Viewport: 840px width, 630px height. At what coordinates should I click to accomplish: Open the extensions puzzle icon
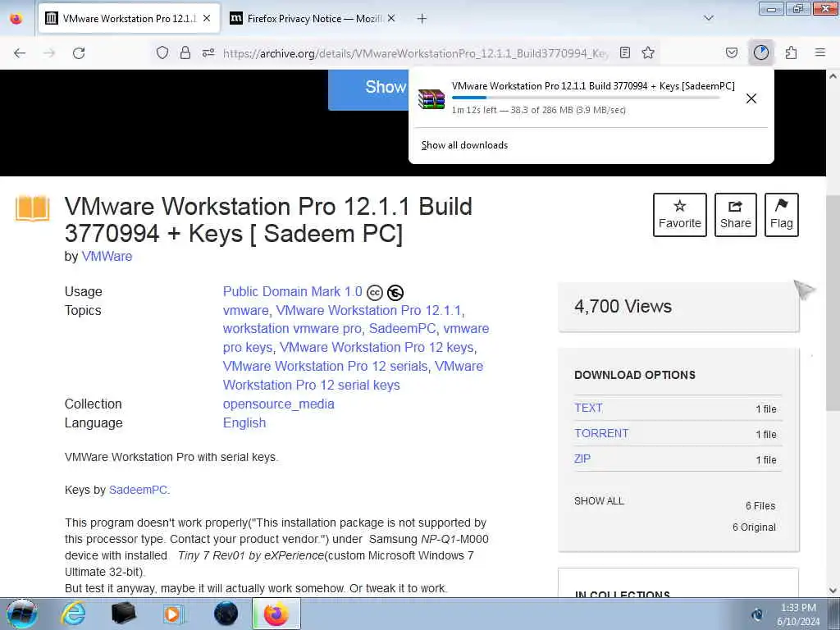point(792,52)
